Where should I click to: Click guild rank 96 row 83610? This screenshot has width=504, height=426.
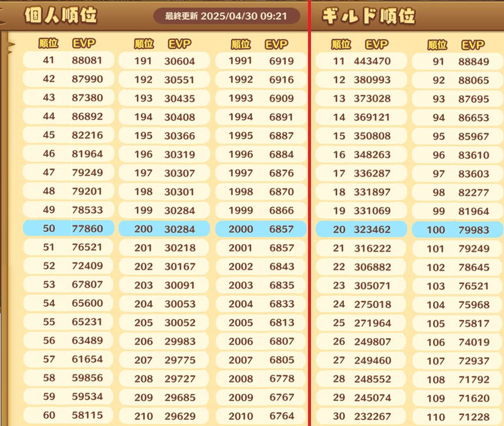[458, 155]
